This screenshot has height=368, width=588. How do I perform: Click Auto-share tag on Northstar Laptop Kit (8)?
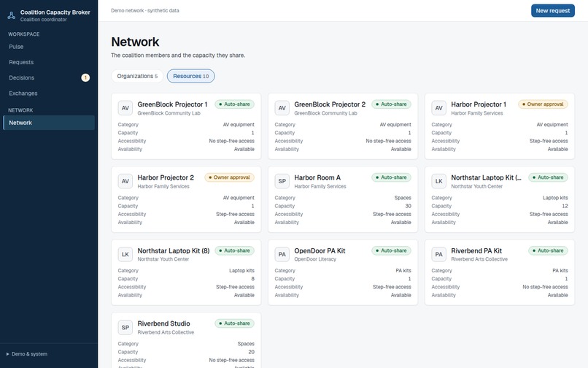(234, 250)
